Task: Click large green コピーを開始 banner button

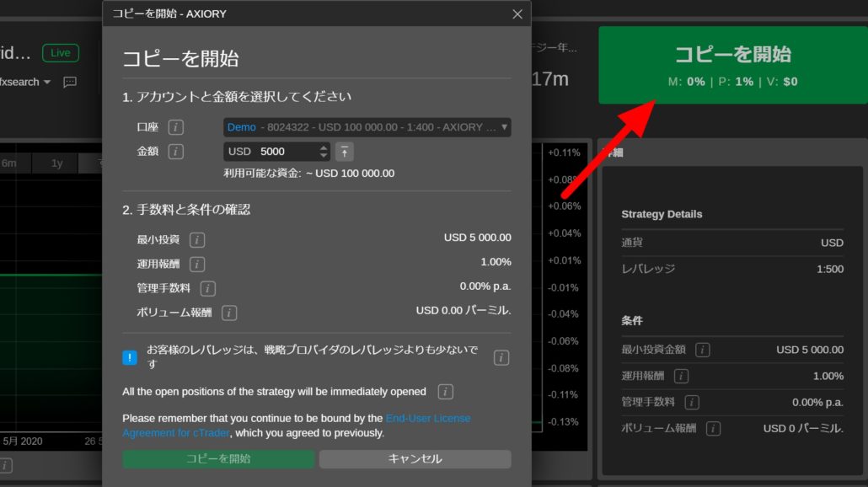Action: (733, 66)
